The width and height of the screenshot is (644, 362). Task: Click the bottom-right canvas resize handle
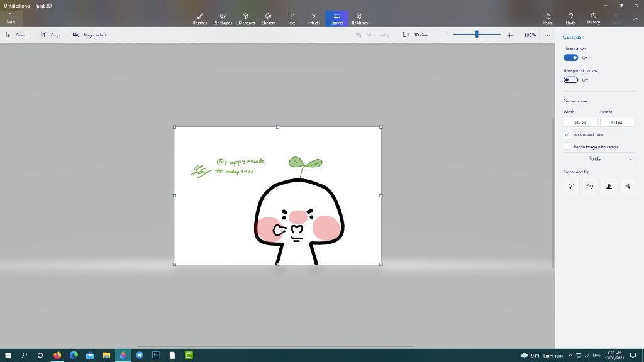coord(381,265)
